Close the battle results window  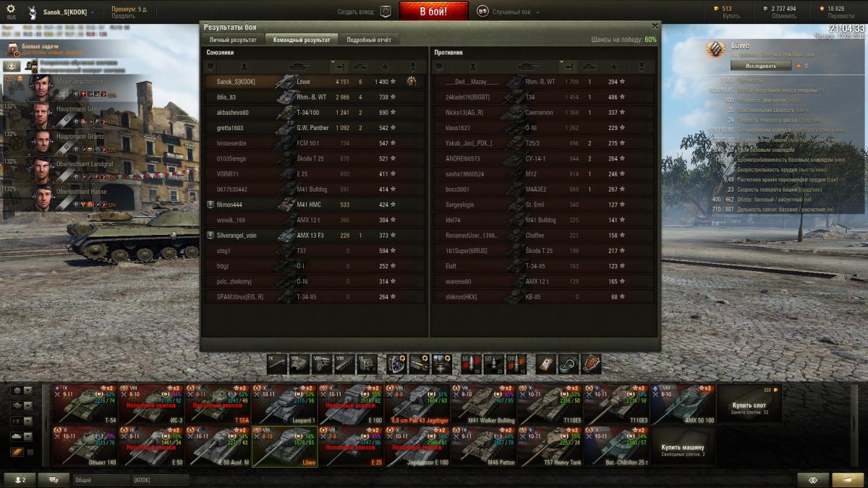655,26
